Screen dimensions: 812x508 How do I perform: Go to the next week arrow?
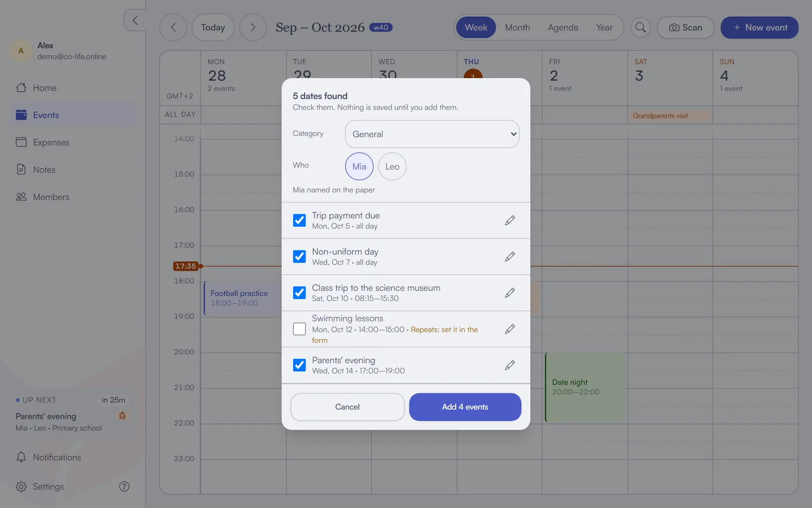pos(253,27)
